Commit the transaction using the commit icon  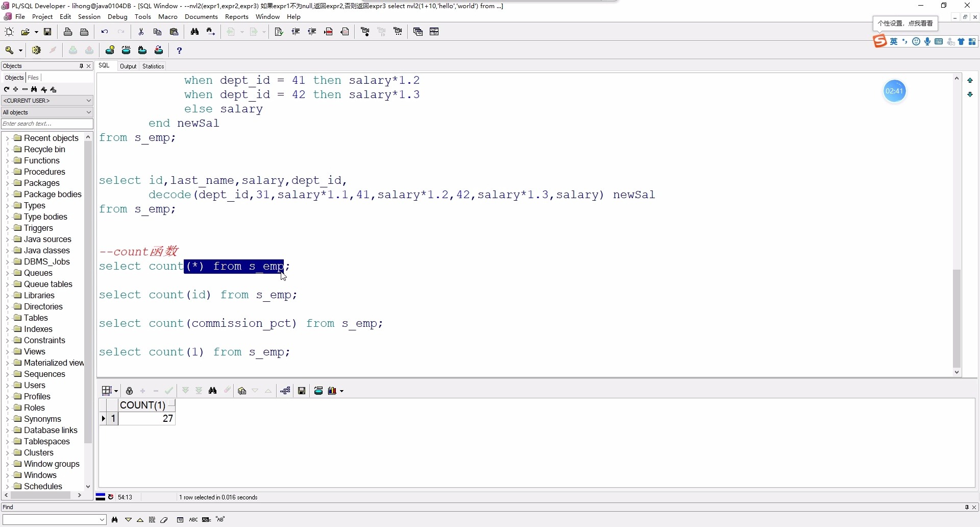coord(73,50)
